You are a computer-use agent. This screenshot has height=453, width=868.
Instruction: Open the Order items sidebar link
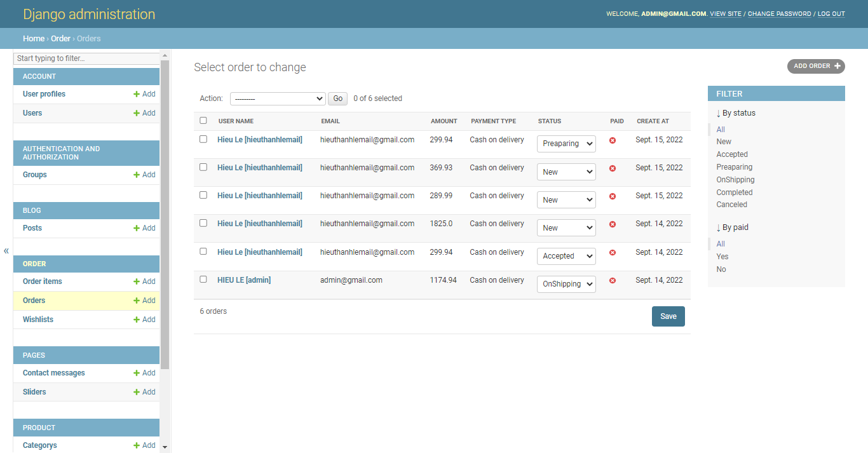(43, 281)
